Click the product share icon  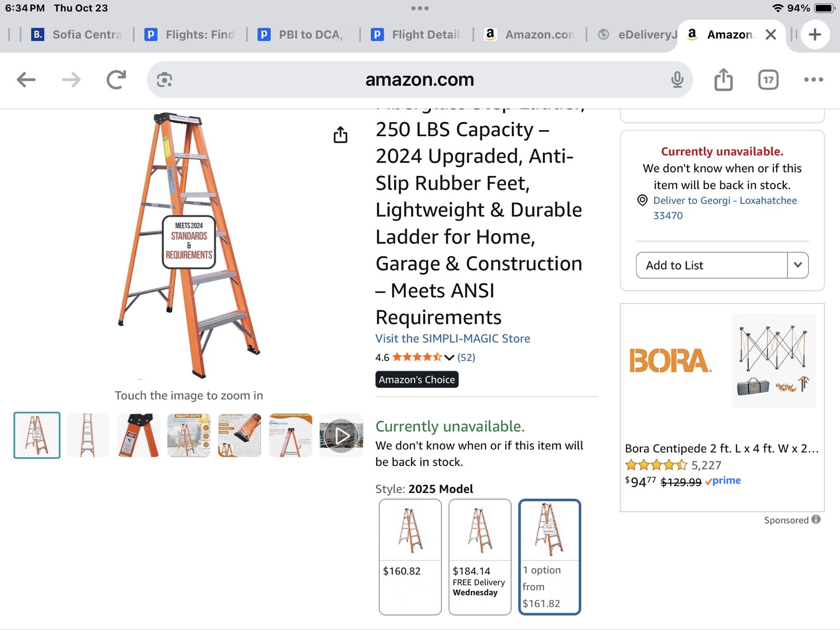coord(341,135)
